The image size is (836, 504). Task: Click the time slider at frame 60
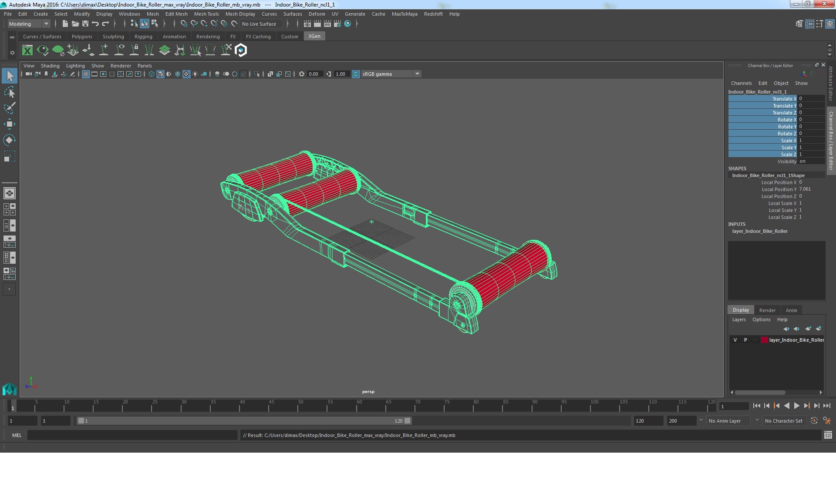click(360, 406)
